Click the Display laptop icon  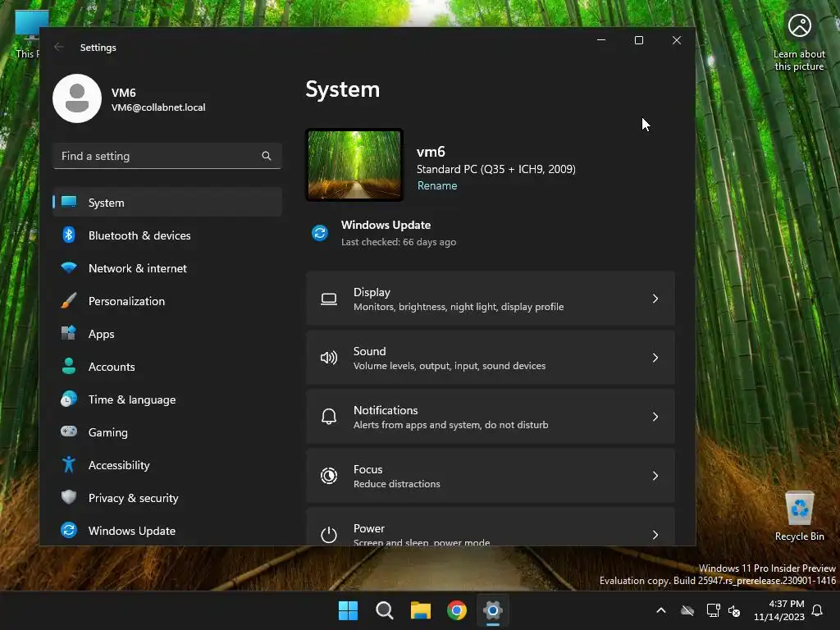328,299
